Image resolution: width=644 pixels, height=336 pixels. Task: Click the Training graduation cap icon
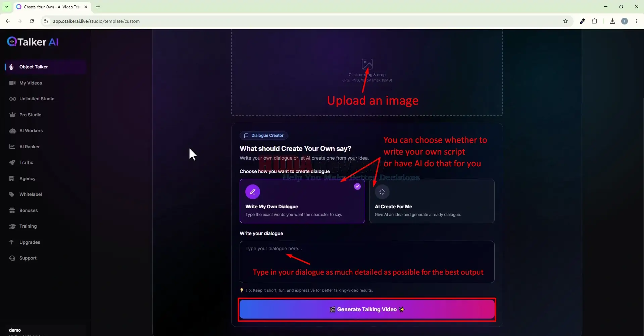pos(12,226)
